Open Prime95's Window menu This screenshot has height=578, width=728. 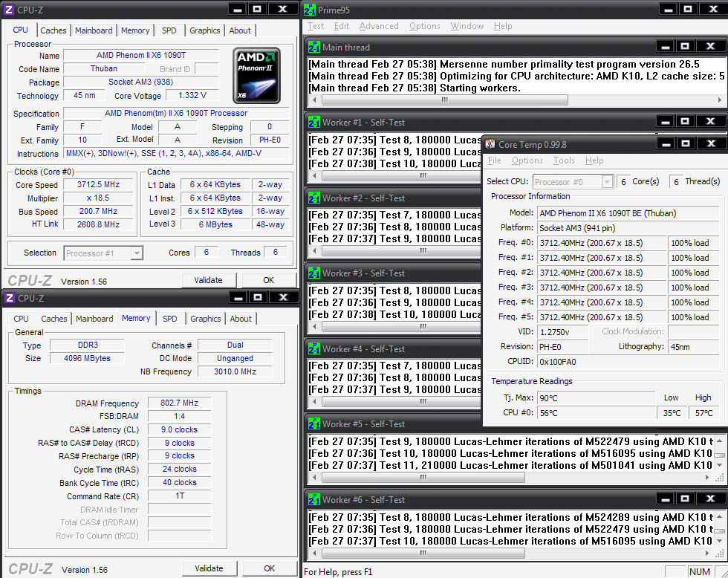(x=467, y=26)
